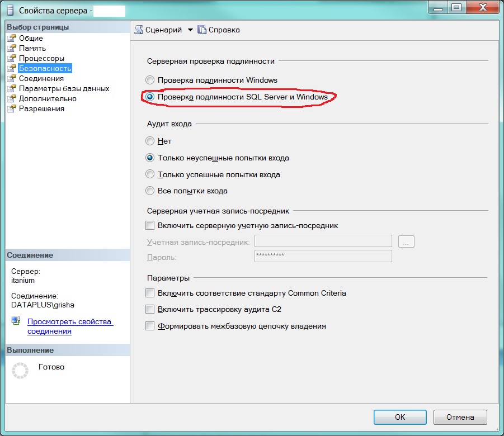Expand the Сценарий dropdown arrow
This screenshot has height=436, width=504.
(190, 30)
